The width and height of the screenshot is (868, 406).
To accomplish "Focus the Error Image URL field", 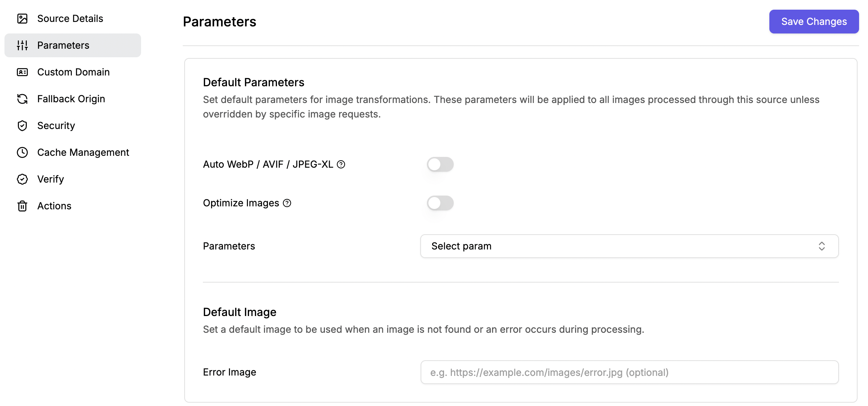I will pyautogui.click(x=629, y=372).
